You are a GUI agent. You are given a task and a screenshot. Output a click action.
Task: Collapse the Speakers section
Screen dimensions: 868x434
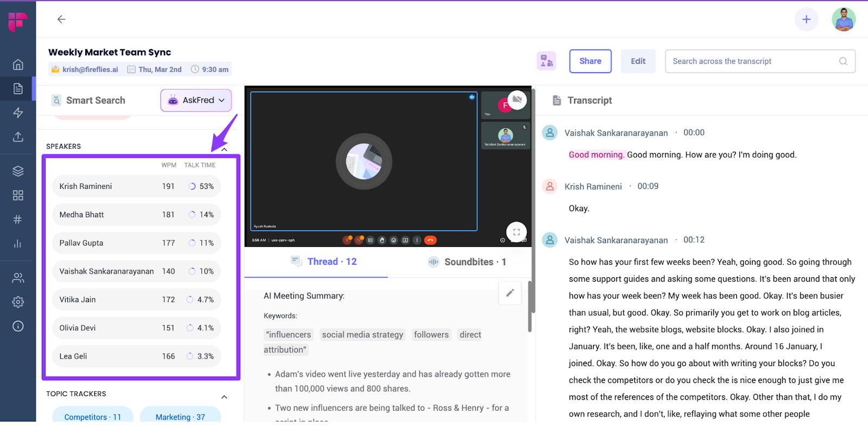[224, 149]
